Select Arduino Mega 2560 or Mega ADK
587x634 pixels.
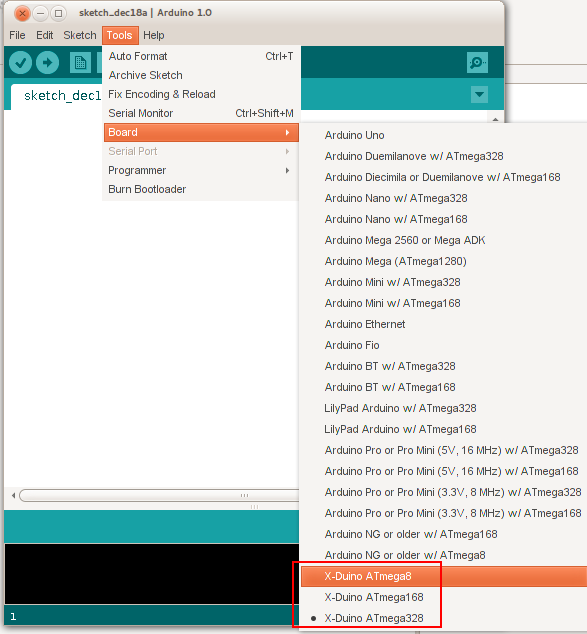(444, 240)
